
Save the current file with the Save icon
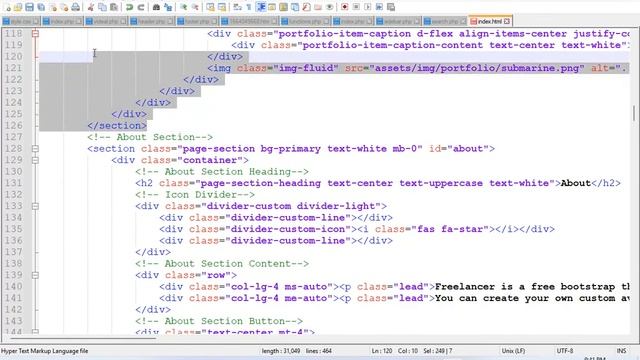[29, 7]
